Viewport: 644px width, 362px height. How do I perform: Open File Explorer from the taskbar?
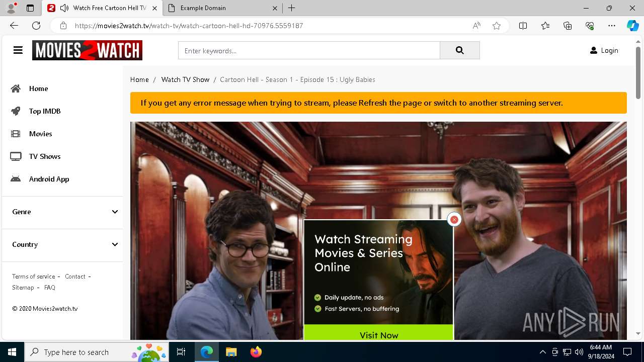[x=231, y=352]
